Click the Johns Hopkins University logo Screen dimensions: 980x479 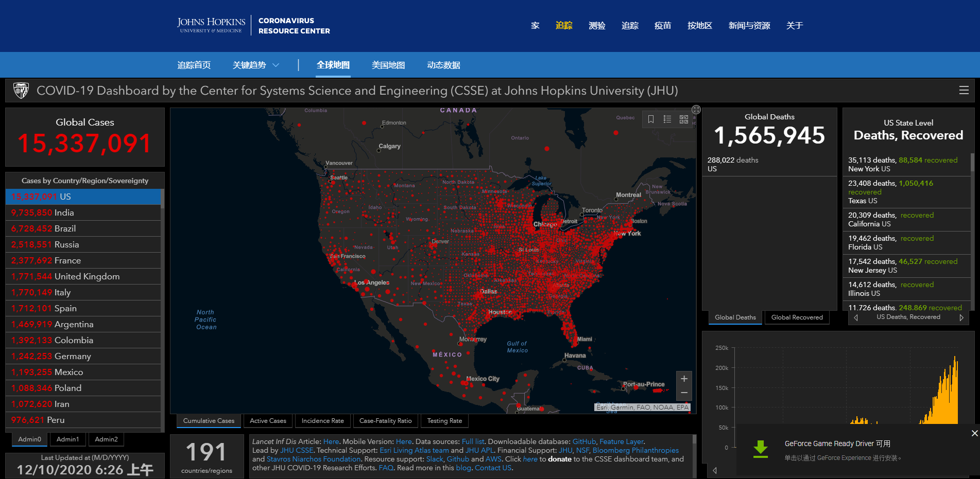[211, 25]
